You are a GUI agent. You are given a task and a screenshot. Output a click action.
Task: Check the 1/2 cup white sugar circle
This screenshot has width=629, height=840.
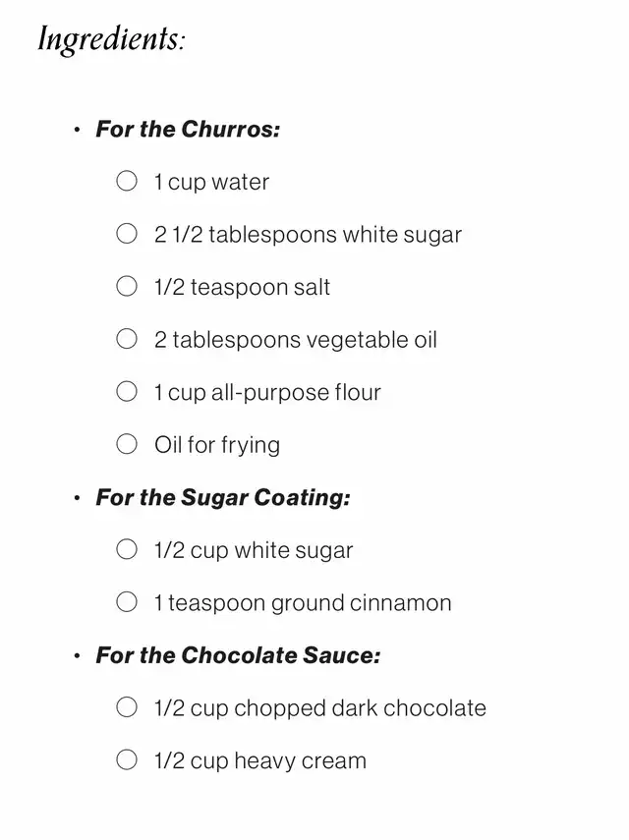click(127, 549)
